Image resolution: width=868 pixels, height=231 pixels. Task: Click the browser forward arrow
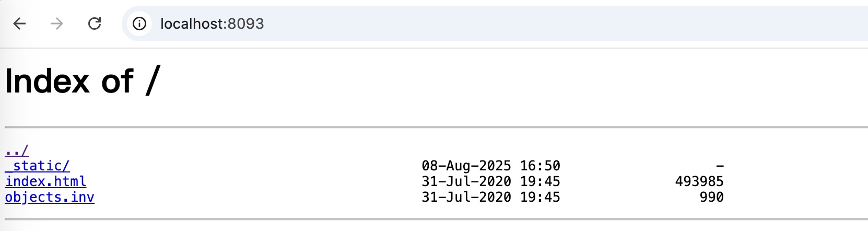pos(56,24)
